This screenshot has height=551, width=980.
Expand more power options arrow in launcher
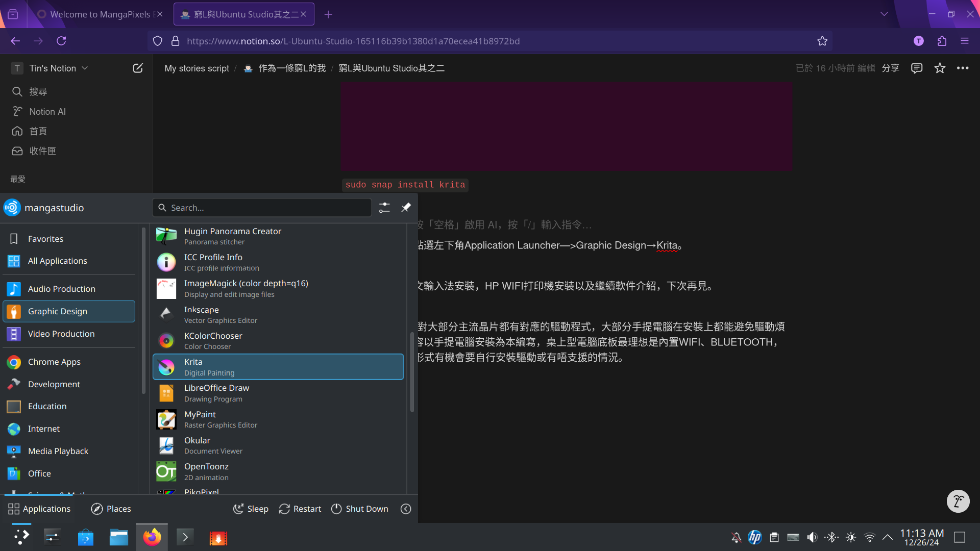pos(406,509)
